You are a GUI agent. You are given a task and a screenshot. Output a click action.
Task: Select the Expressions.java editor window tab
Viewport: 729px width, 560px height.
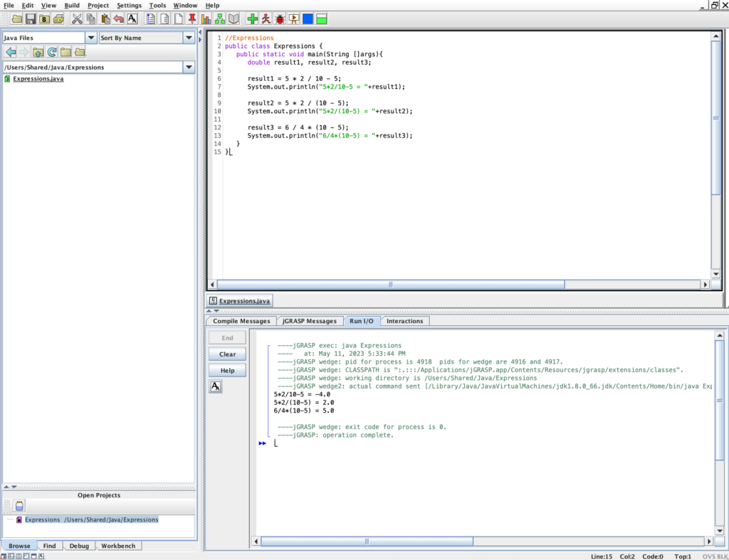pyautogui.click(x=240, y=301)
